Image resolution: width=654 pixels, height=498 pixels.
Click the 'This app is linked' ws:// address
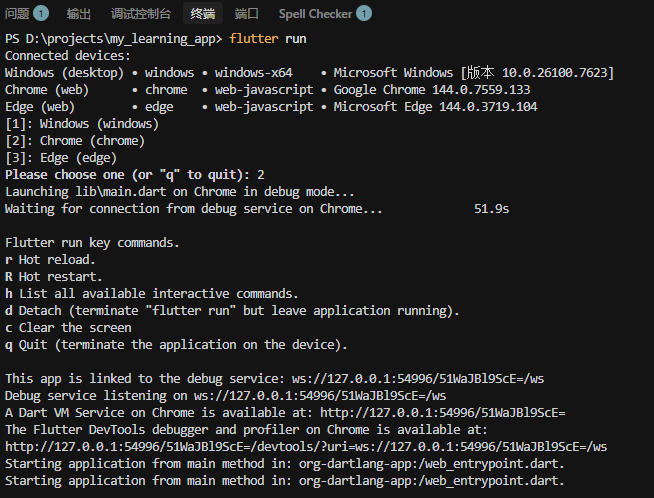click(418, 378)
